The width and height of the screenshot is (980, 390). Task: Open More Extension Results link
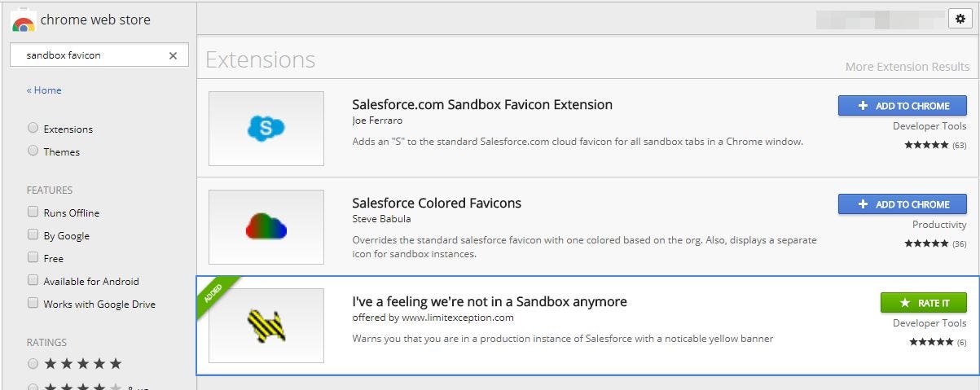tap(907, 67)
